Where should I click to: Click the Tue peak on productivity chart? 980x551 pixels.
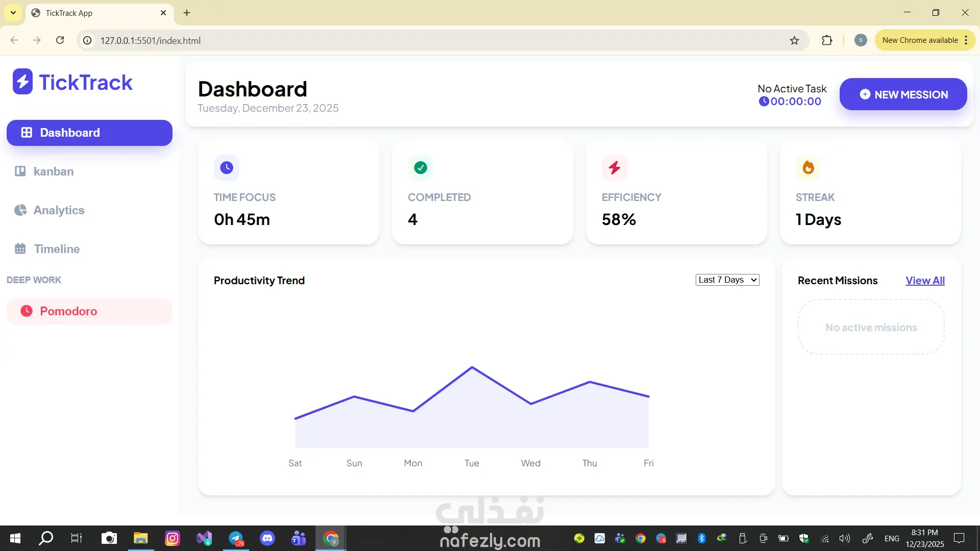(472, 367)
